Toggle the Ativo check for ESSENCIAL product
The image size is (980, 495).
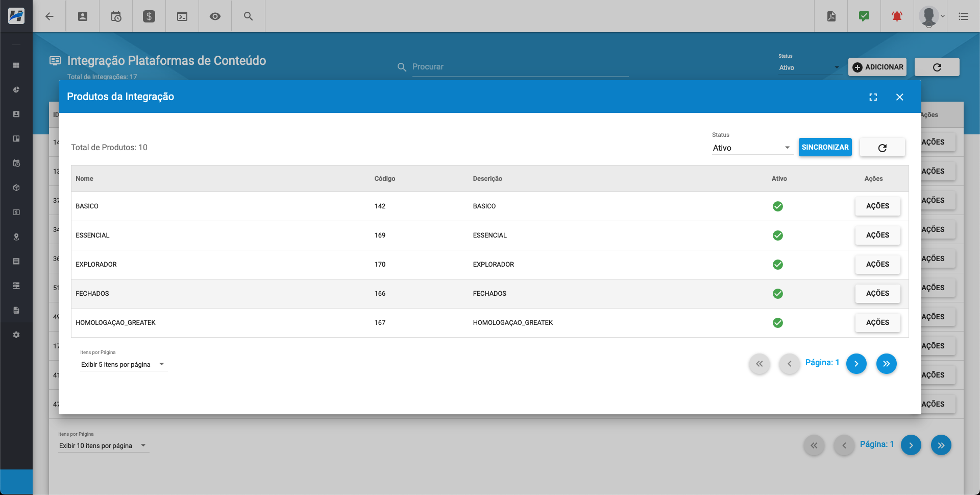(777, 235)
